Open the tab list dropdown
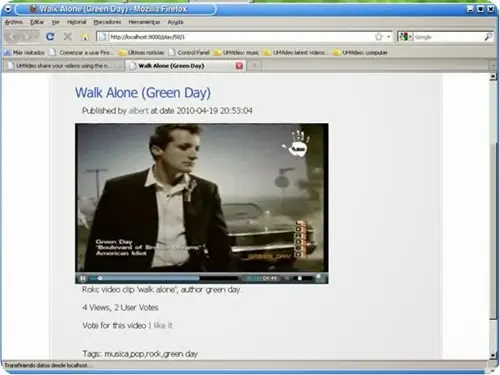500x375 pixels. (493, 66)
